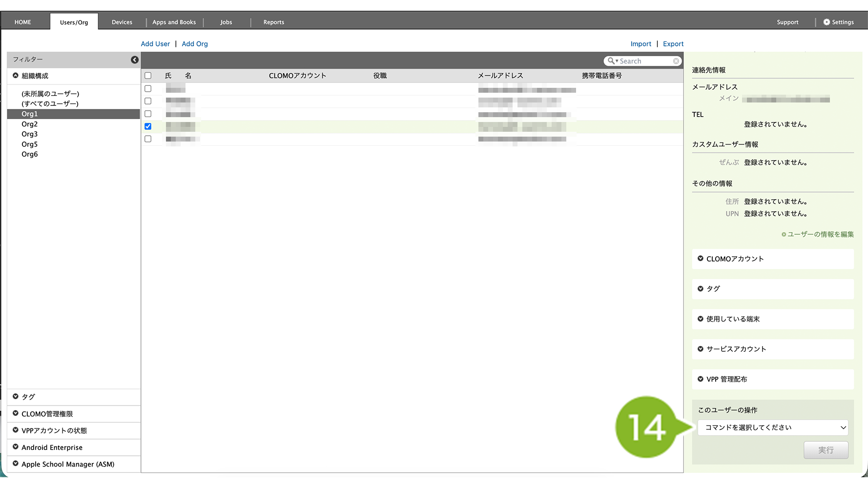The width and height of the screenshot is (868, 488).
Task: Expand Apple School Manager (ASM) filter
Action: point(16,464)
